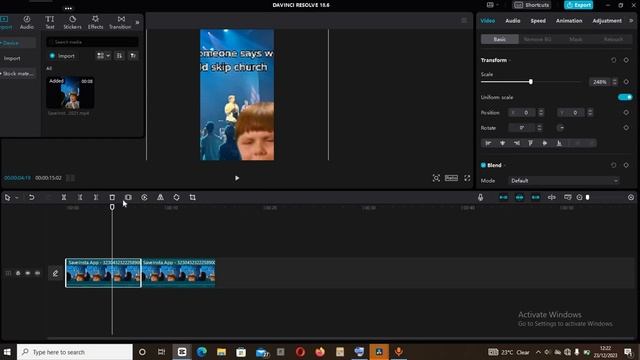Delete clip portion left of playhead
Viewport: 640px width, 360px height.
[80, 198]
